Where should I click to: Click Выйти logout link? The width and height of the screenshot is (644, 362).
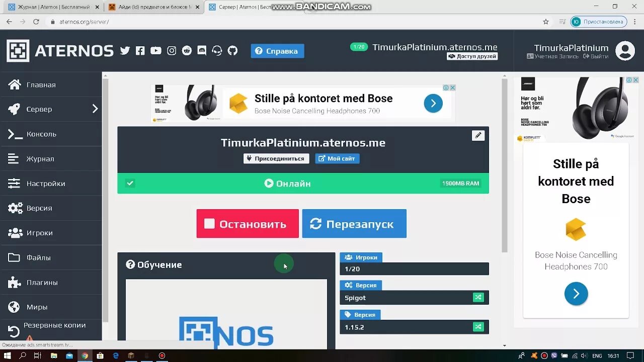pos(596,56)
